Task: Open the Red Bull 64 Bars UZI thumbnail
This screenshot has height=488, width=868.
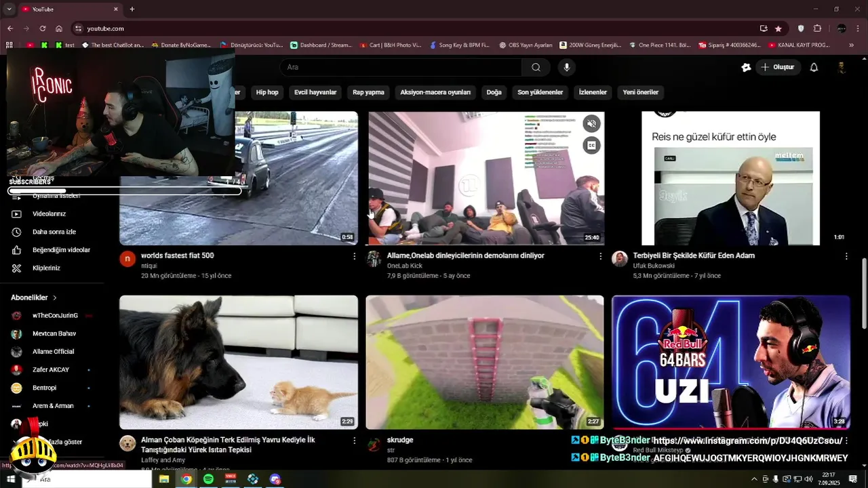Action: click(730, 362)
